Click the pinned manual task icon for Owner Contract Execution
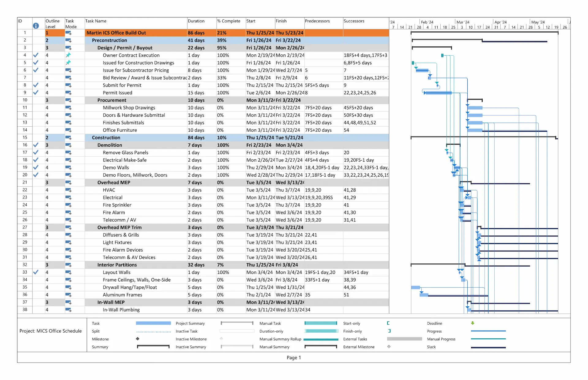Image resolution: width=588 pixels, height=380 pixels. click(x=68, y=55)
